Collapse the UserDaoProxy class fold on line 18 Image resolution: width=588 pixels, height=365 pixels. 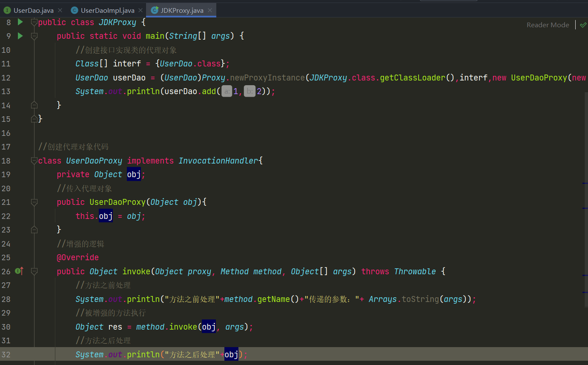click(x=34, y=161)
